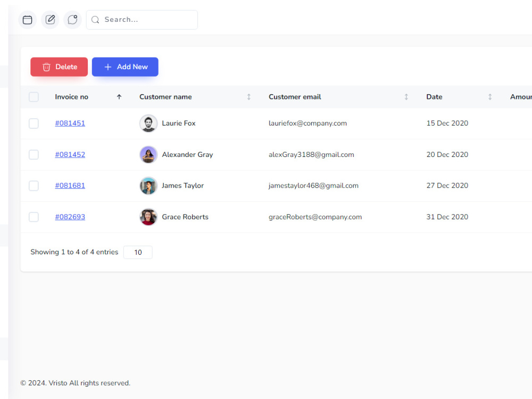
Task: Click the date 31 Dec 2020
Action: (x=447, y=217)
